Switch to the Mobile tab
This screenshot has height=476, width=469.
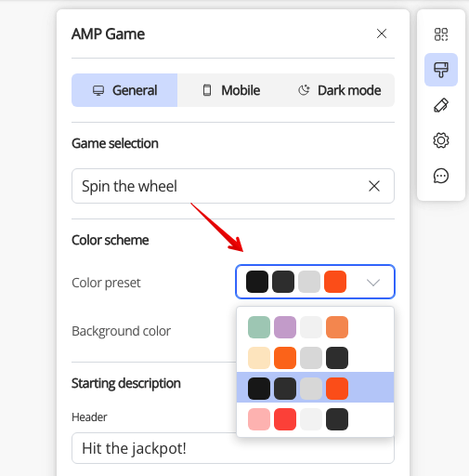point(231,90)
